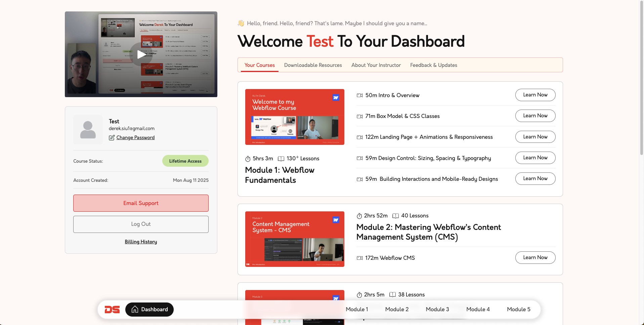This screenshot has width=644, height=325.
Task: Open the Content Management System CMS thumbnail
Action: (295, 239)
